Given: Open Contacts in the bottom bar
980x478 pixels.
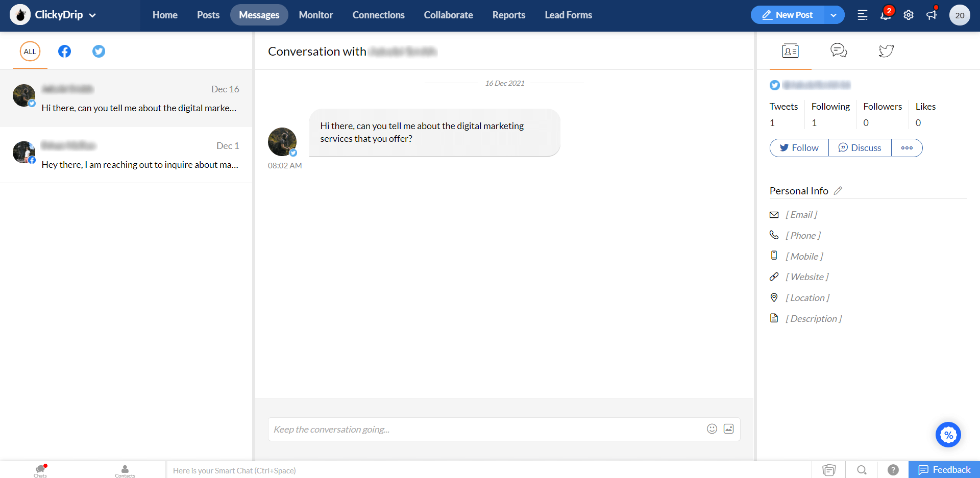Looking at the screenshot, I should 125,471.
